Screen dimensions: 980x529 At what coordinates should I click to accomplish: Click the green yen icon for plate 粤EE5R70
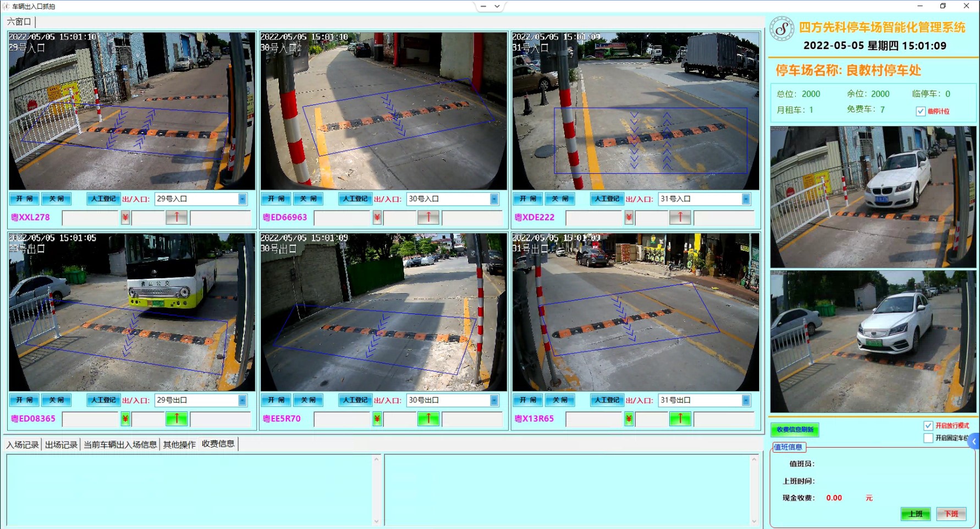pyautogui.click(x=377, y=419)
